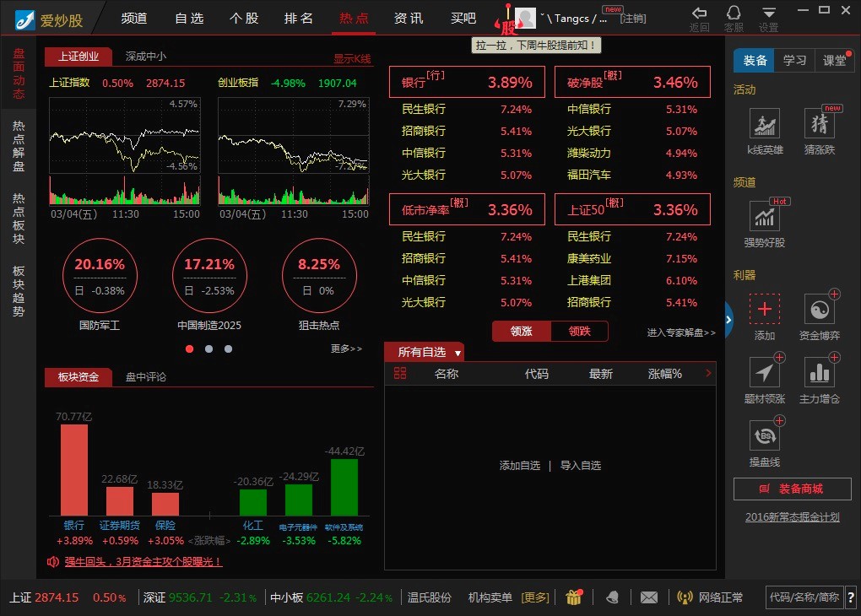
Task: Click the 低市净率 3.36% header box
Action: pos(467,209)
